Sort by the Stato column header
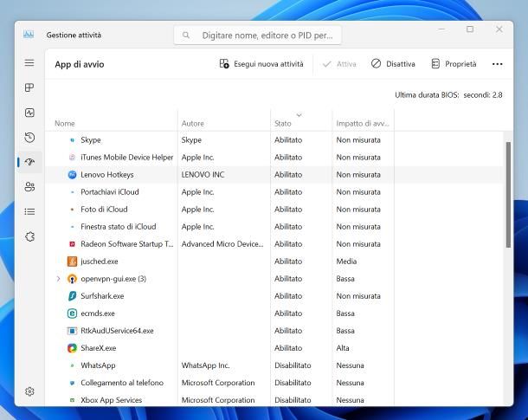This screenshot has width=528, height=420. [x=283, y=124]
